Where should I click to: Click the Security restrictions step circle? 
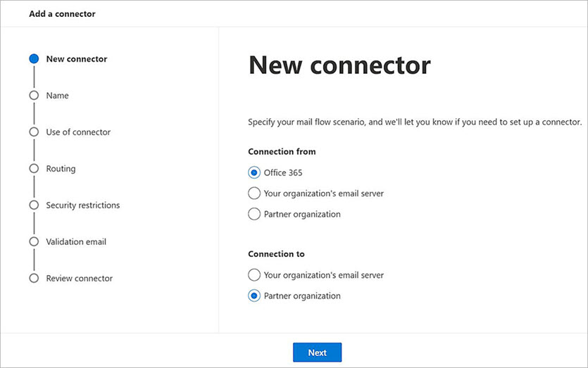tap(33, 205)
